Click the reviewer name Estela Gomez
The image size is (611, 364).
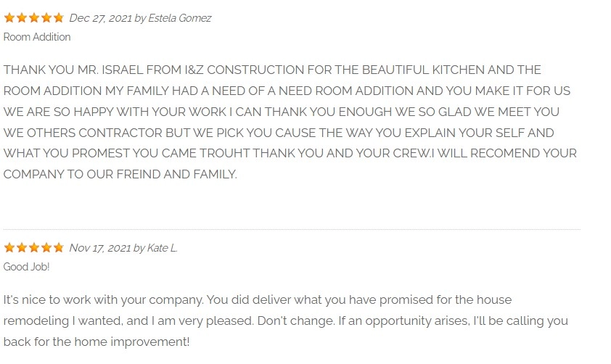click(x=179, y=18)
